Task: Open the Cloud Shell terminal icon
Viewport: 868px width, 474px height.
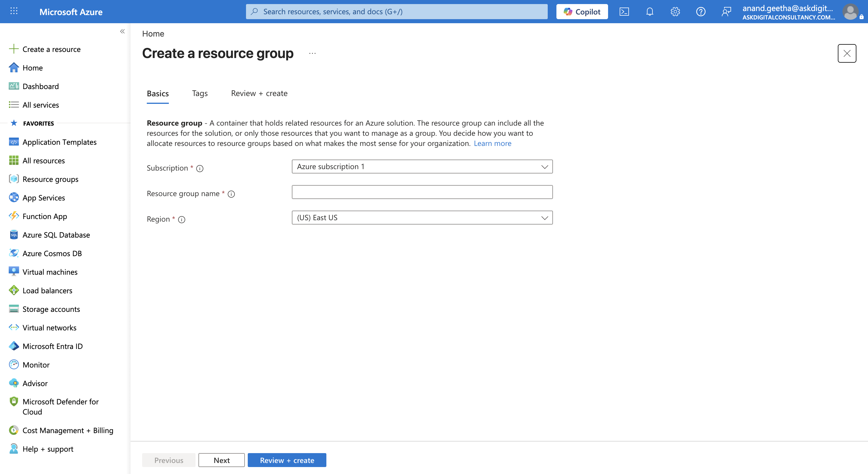Action: (x=624, y=12)
